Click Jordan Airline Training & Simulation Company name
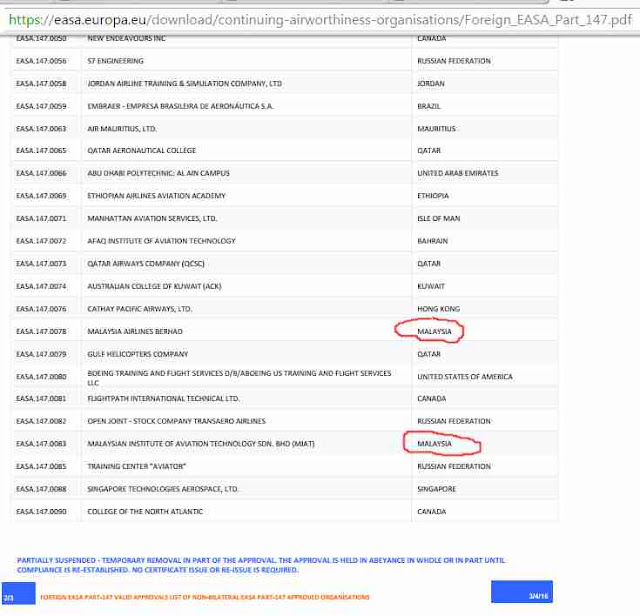The width and height of the screenshot is (640, 616). [184, 83]
